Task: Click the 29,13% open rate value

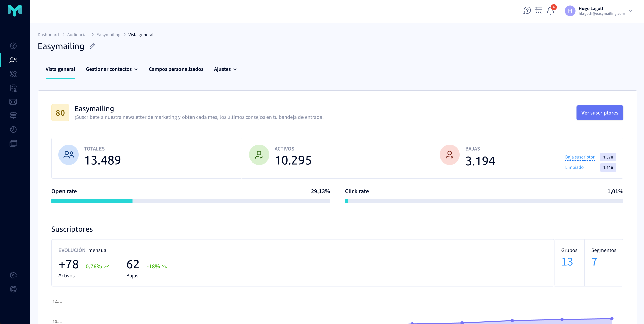Action: point(320,191)
